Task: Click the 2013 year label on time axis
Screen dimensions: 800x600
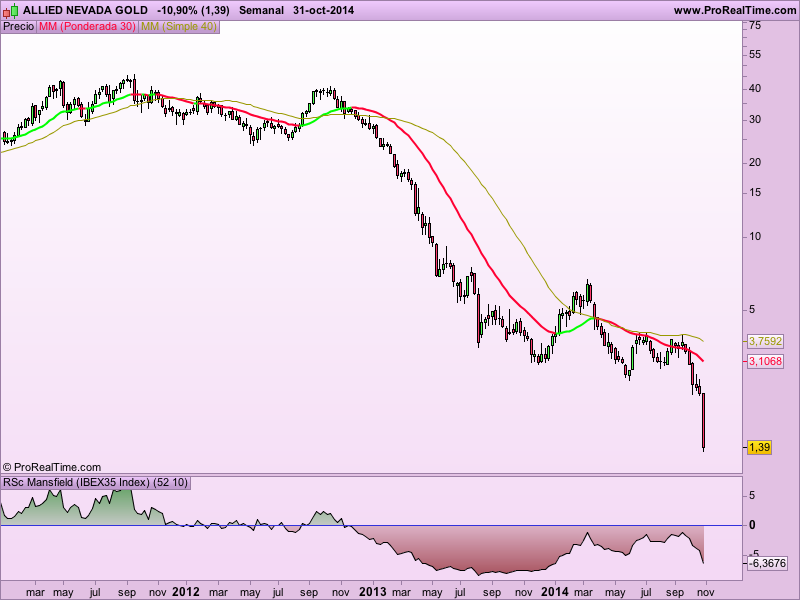Action: point(373,592)
